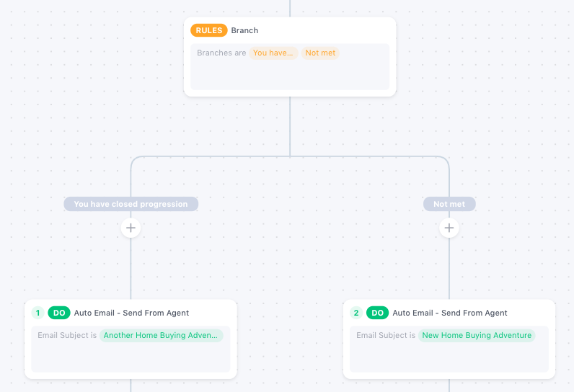Click the 'You have closed progression' branch label

point(131,204)
